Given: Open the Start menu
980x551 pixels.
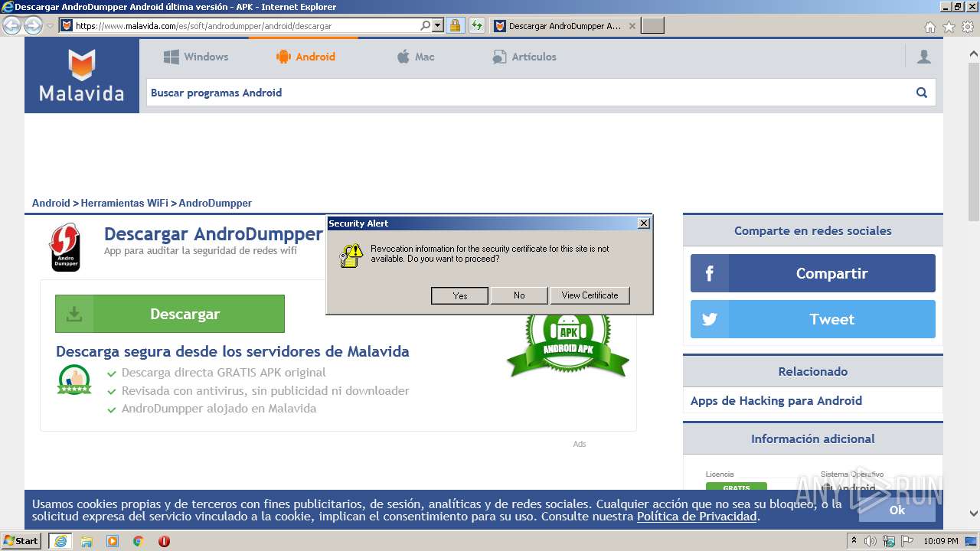Looking at the screenshot, I should (21, 540).
